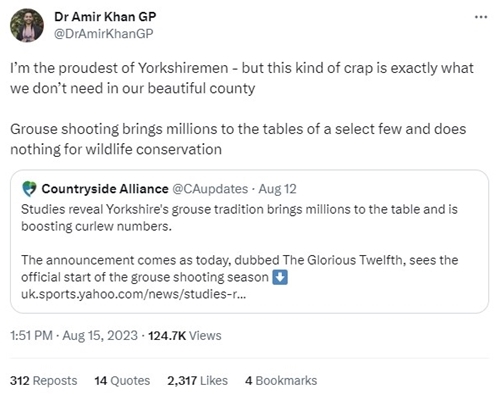Click the 1:51 PM Aug 15, 2023 timestamp
Image resolution: width=500 pixels, height=395 pixels.
point(74,335)
